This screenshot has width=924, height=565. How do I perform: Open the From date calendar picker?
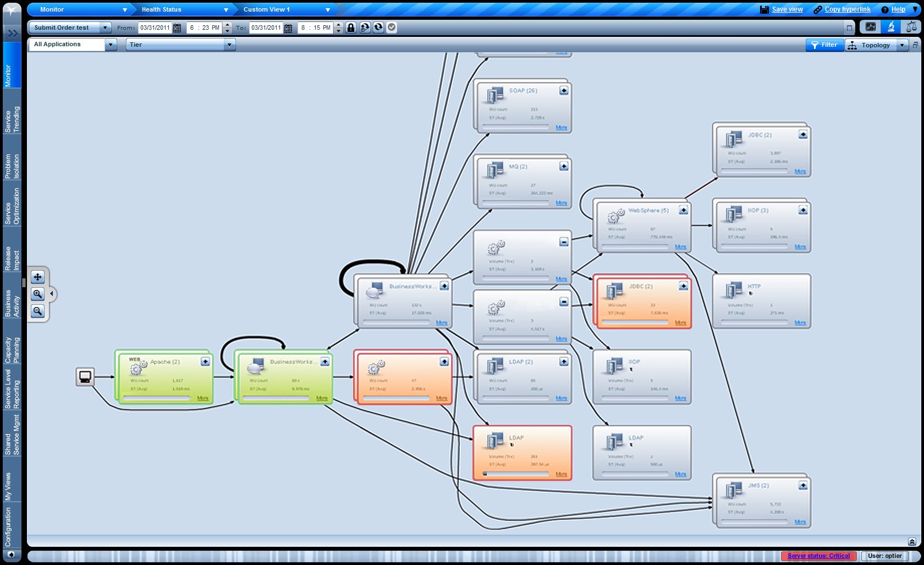(x=177, y=28)
